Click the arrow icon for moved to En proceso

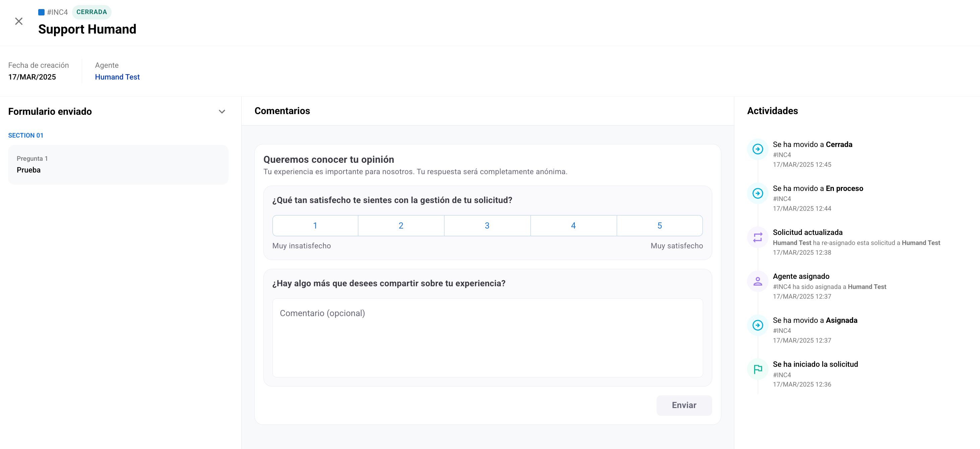click(x=757, y=193)
